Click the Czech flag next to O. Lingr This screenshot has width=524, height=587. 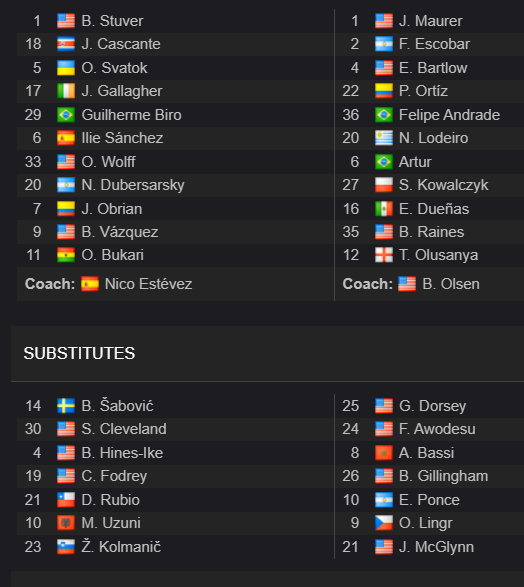384,523
